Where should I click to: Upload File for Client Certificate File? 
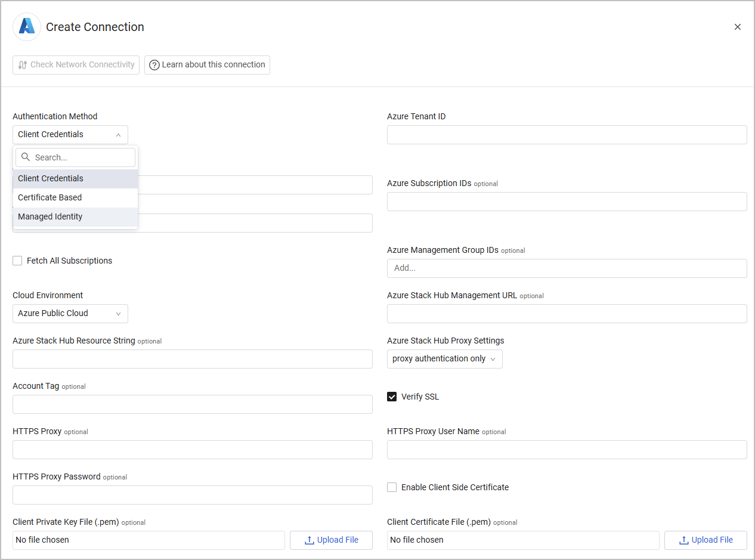[706, 540]
